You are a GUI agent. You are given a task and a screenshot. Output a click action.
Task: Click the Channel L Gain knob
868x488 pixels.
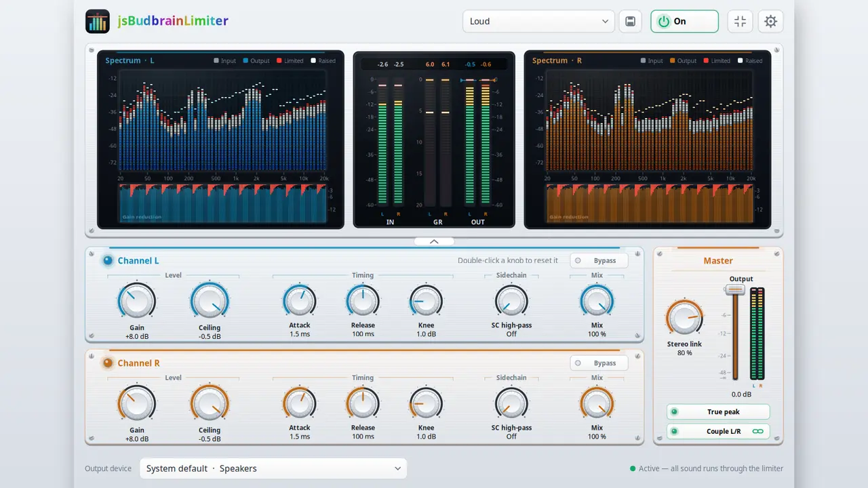137,301
